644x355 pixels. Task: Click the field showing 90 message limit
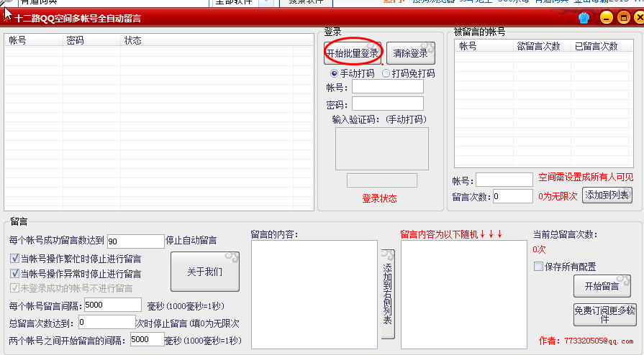[x=135, y=241]
